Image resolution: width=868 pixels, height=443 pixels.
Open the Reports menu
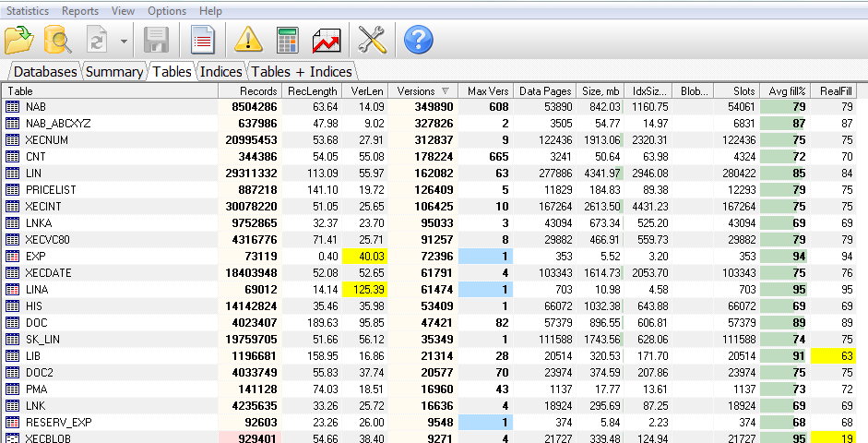click(80, 11)
